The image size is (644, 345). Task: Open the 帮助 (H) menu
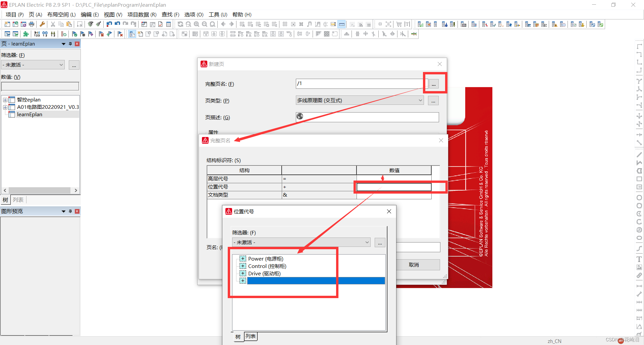242,15
